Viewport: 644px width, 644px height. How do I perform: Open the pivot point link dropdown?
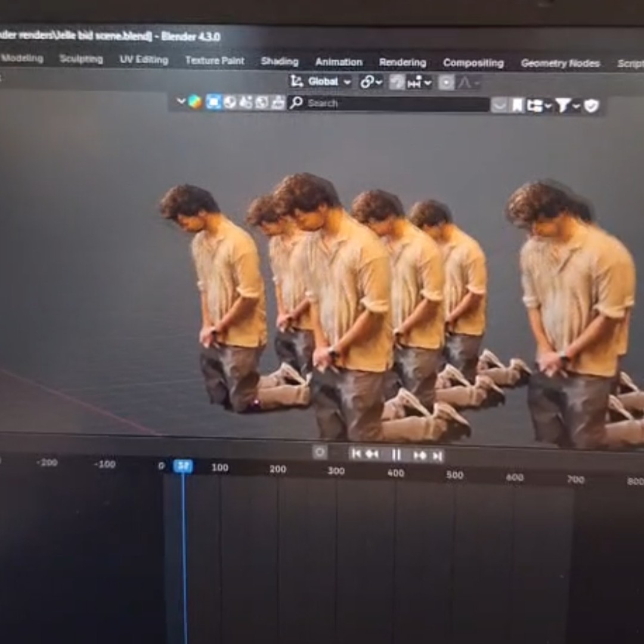click(370, 82)
